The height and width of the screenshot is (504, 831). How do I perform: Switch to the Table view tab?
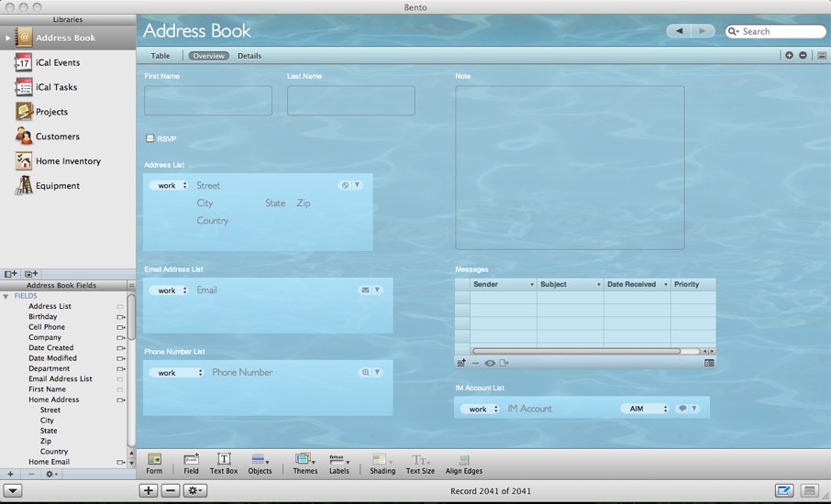[x=160, y=56]
